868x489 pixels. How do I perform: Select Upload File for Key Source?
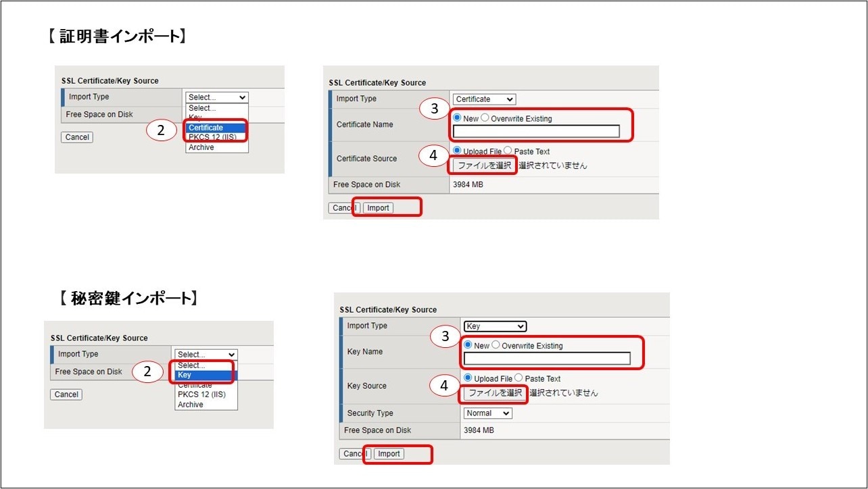tap(468, 378)
